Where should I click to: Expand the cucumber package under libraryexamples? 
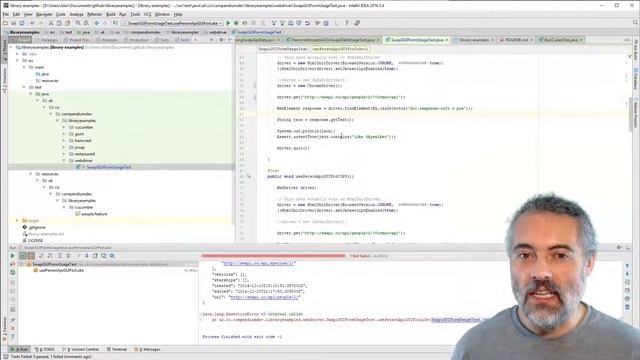(64, 127)
